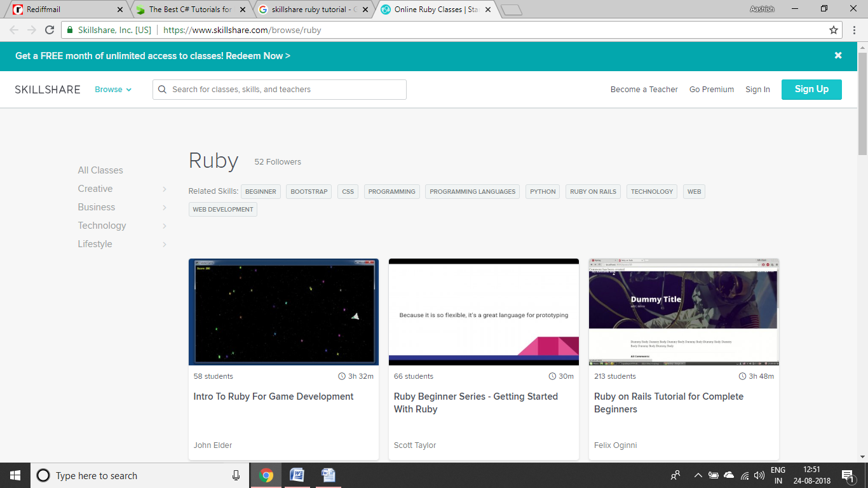Click the Sign In link

coord(757,90)
